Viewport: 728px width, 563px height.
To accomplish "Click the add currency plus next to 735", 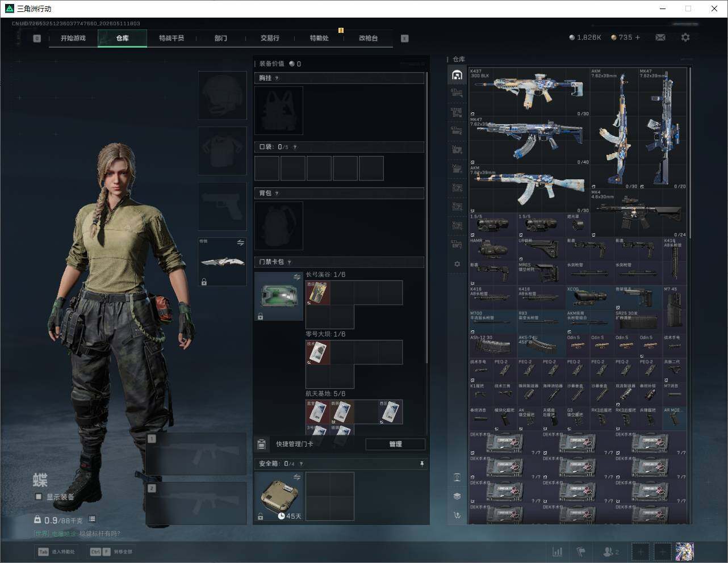I will (638, 37).
